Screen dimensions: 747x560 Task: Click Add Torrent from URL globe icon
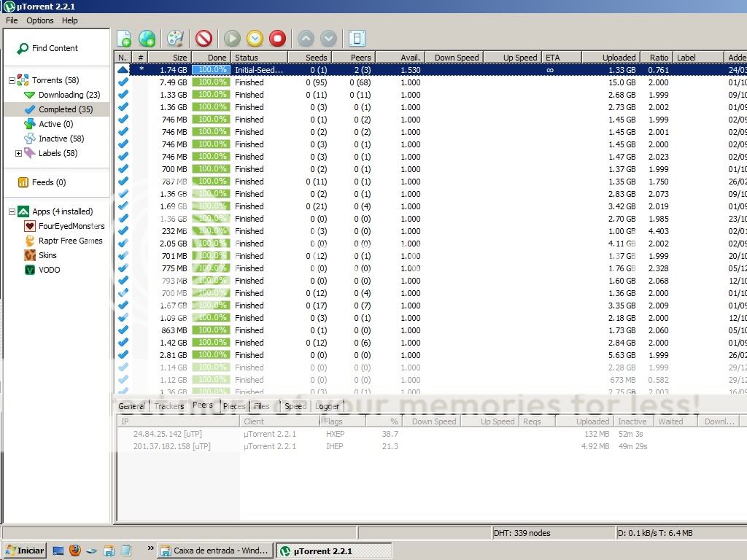tap(147, 39)
